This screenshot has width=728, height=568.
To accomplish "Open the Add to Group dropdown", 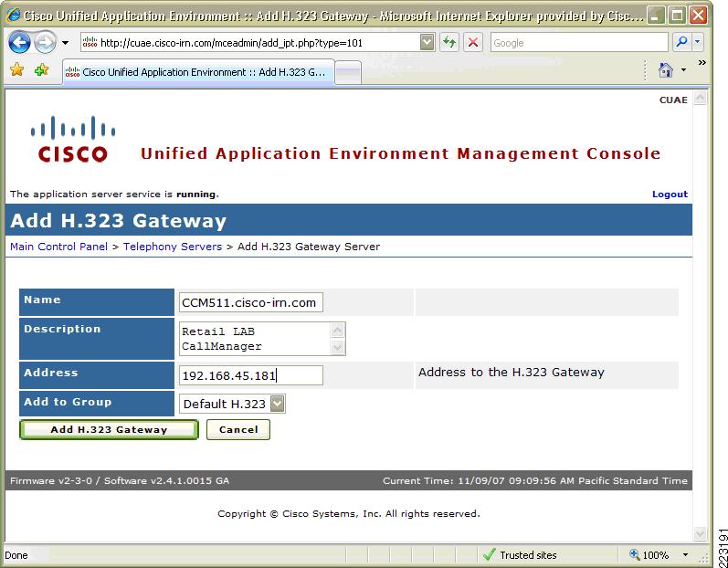I will coord(232,404).
